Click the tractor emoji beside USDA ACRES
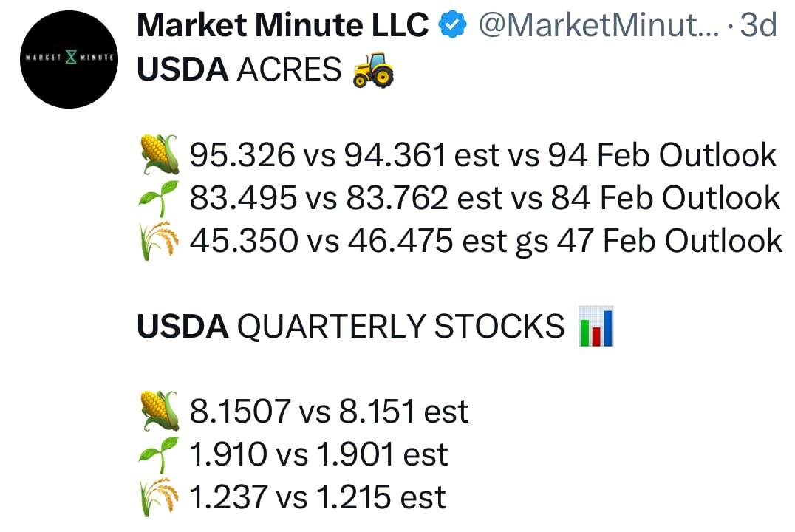The height and width of the screenshot is (532, 795). point(373,72)
